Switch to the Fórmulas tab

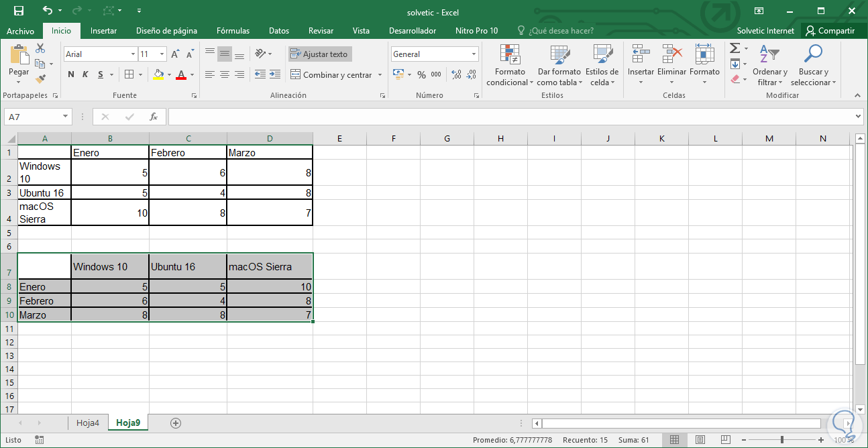click(233, 31)
